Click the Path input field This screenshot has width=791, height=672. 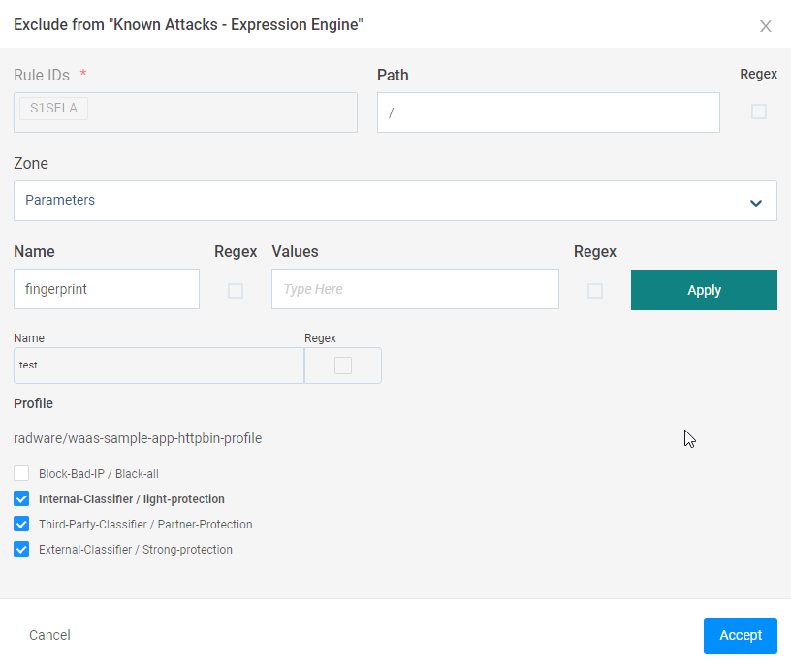(x=548, y=112)
